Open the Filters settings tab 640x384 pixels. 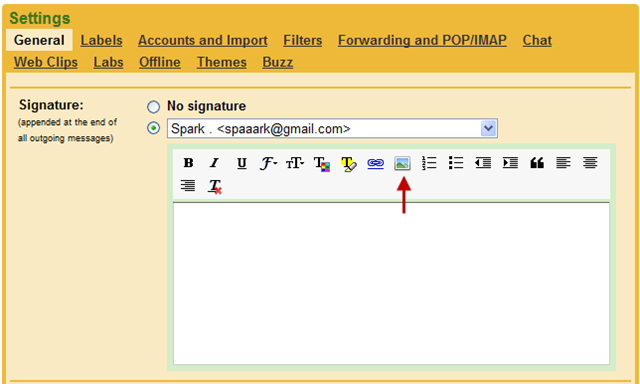[302, 40]
